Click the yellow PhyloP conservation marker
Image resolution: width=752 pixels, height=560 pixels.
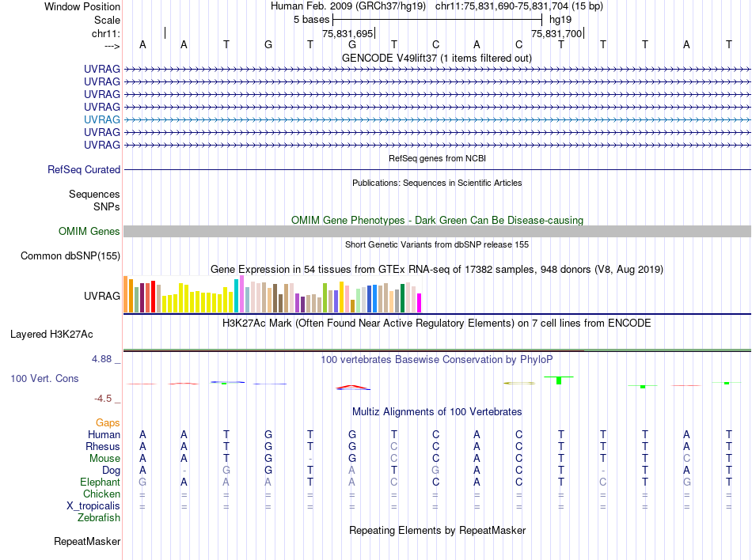click(x=519, y=384)
